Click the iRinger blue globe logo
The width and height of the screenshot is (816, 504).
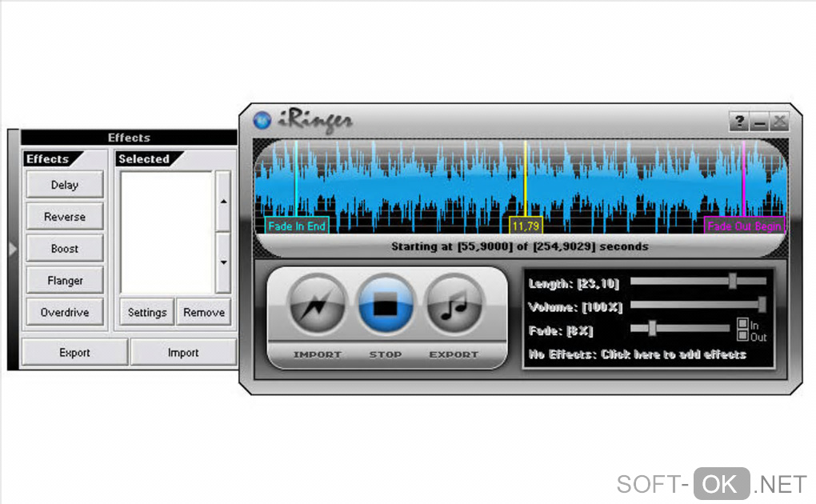262,120
